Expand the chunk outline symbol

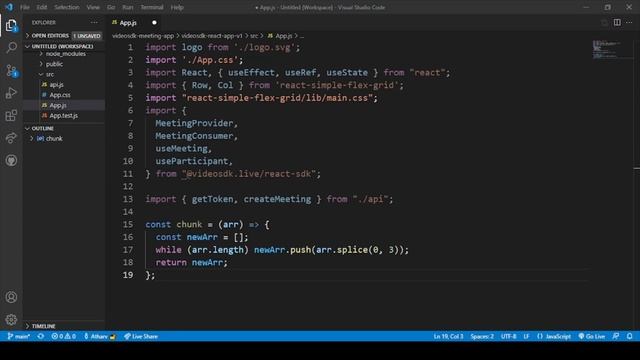pyautogui.click(x=32, y=139)
